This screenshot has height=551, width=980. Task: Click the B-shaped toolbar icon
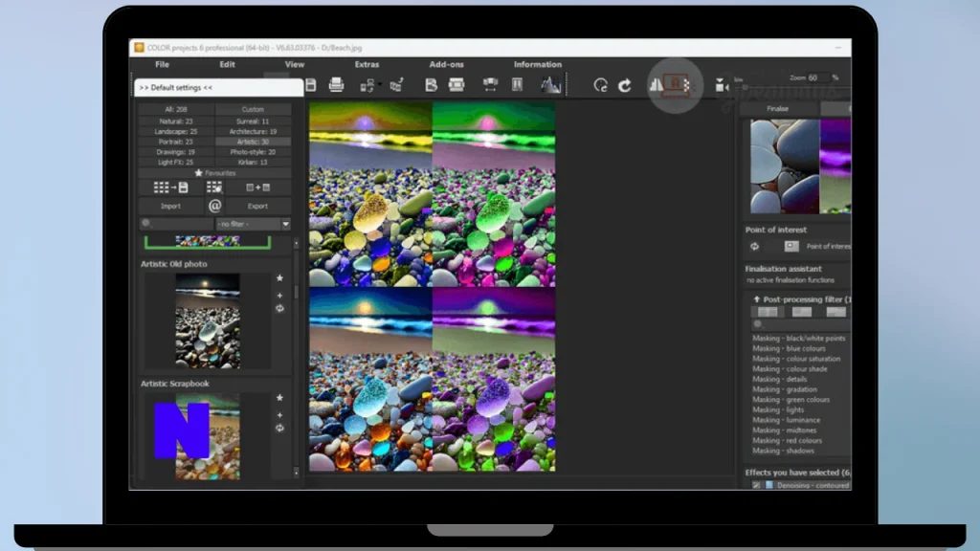tap(431, 84)
